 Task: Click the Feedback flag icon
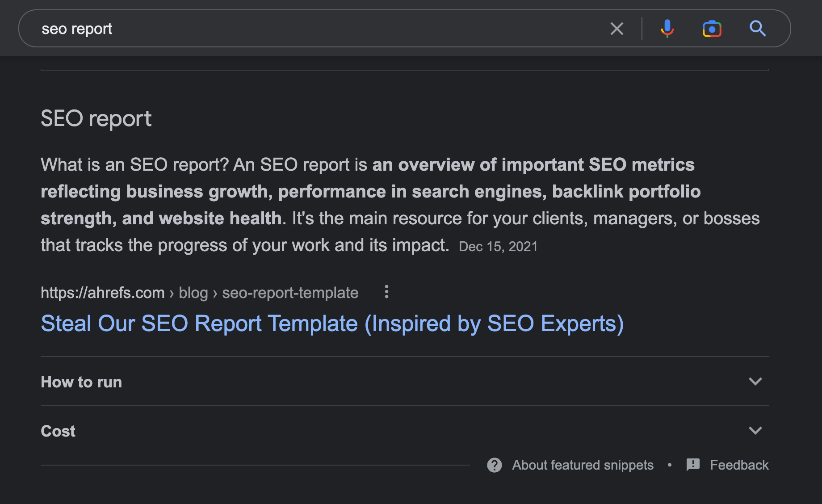(692, 465)
